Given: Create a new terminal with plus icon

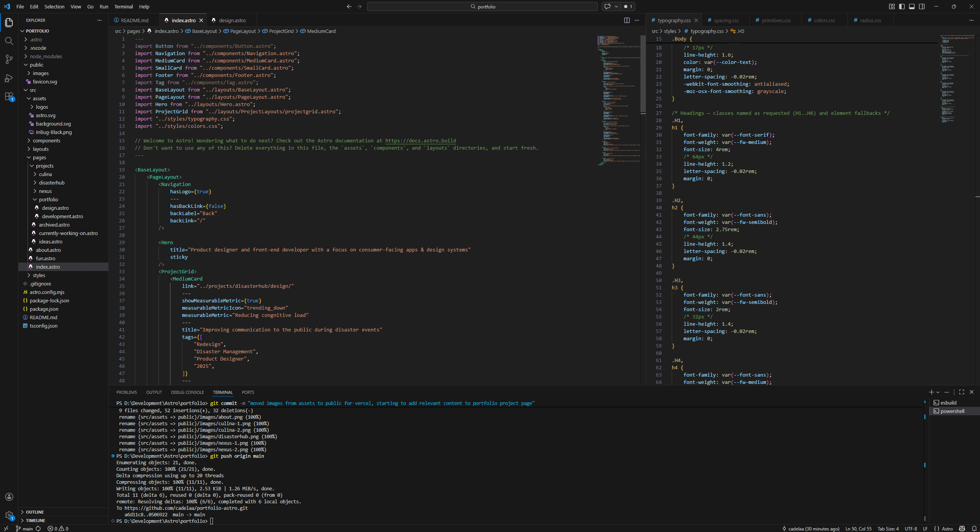Looking at the screenshot, I should (931, 392).
